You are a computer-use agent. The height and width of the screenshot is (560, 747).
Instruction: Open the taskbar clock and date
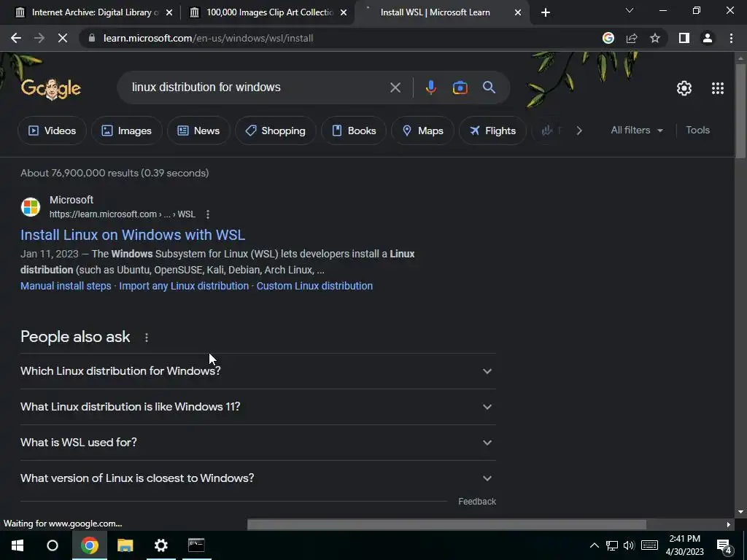684,545
